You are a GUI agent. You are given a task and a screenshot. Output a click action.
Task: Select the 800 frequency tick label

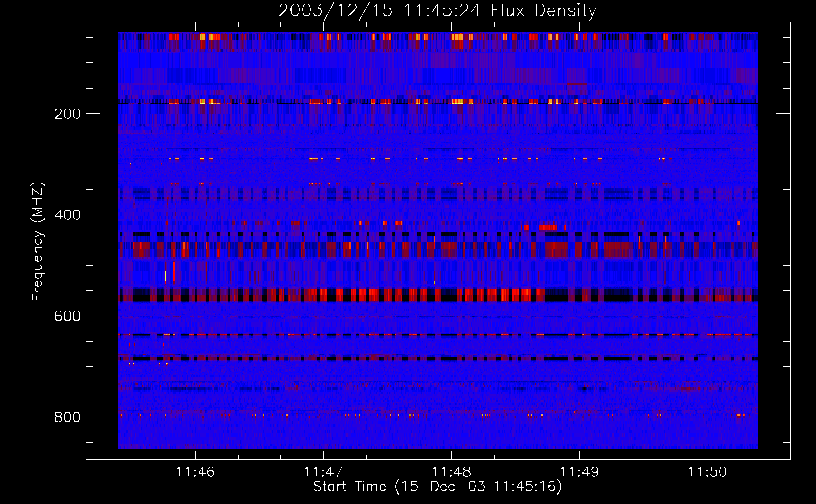[68, 417]
